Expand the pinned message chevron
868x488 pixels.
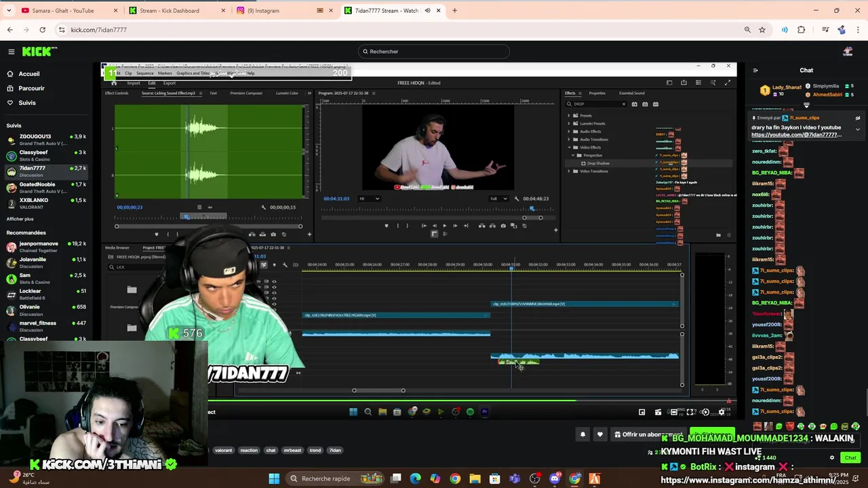[857, 129]
